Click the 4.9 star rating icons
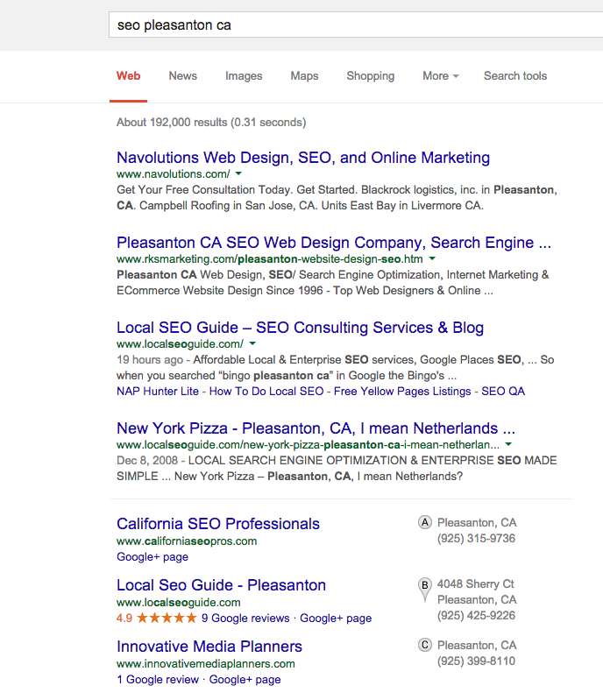 pos(167,618)
